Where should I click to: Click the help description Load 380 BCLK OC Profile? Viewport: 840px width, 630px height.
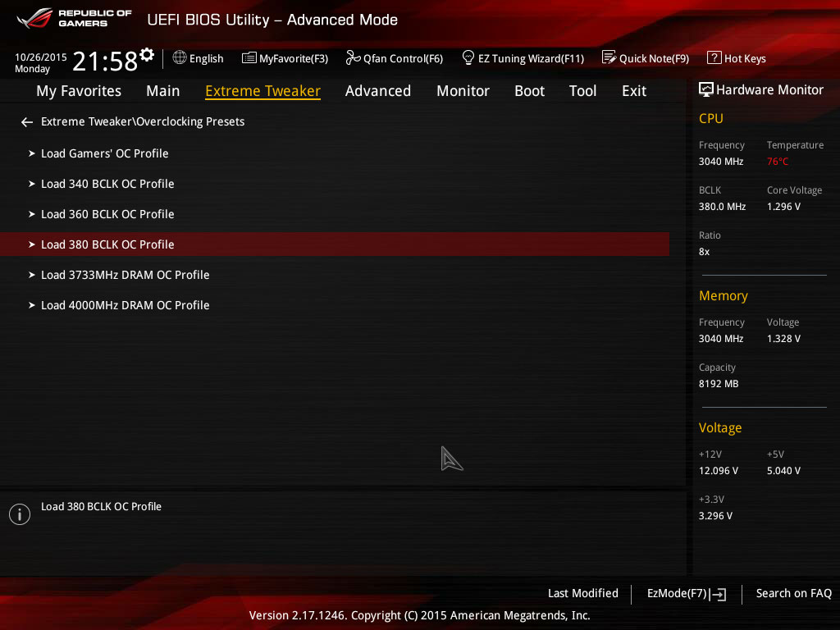pos(101,506)
